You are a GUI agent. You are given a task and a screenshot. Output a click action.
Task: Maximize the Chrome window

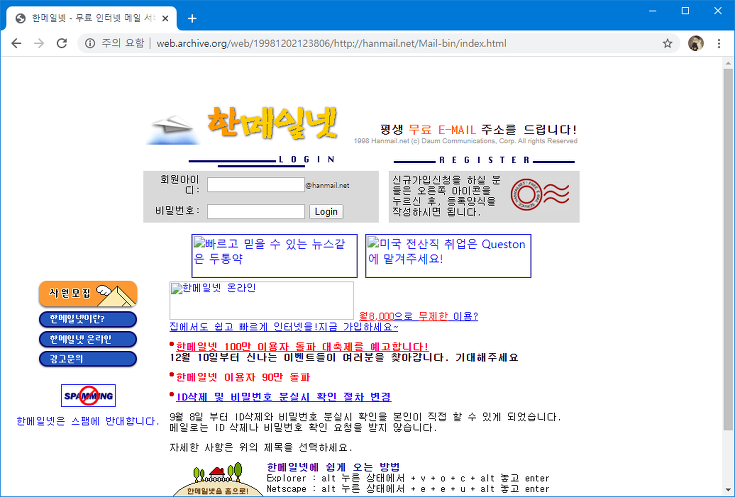tap(685, 11)
